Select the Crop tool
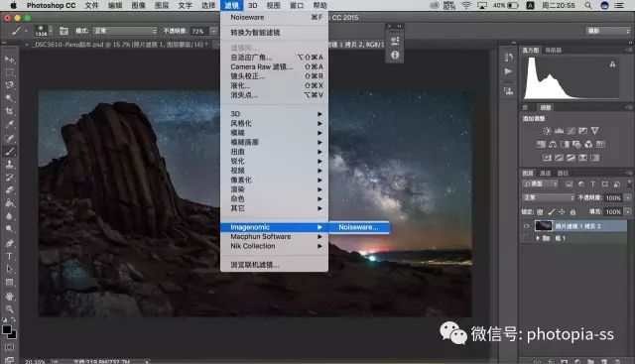 9,111
